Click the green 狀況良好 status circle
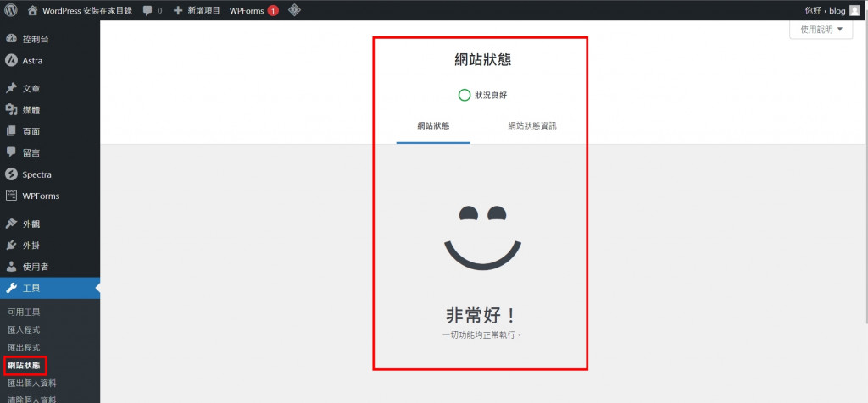This screenshot has height=403, width=868. [x=465, y=95]
